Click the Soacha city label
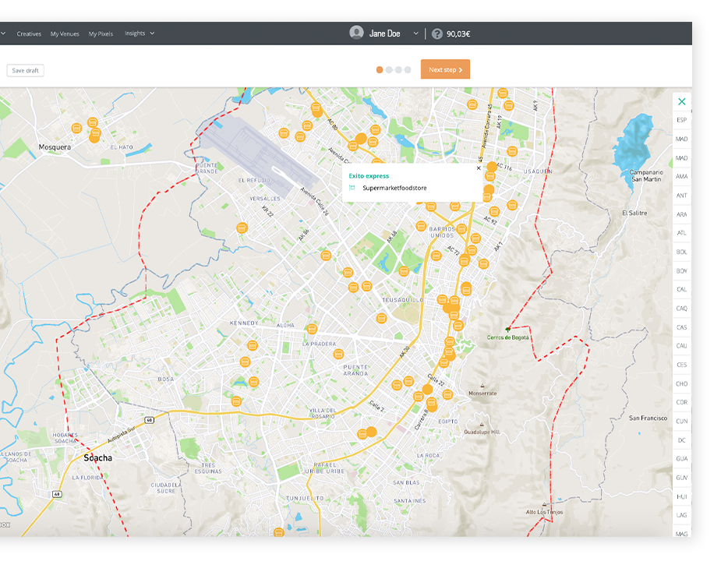 (x=98, y=458)
